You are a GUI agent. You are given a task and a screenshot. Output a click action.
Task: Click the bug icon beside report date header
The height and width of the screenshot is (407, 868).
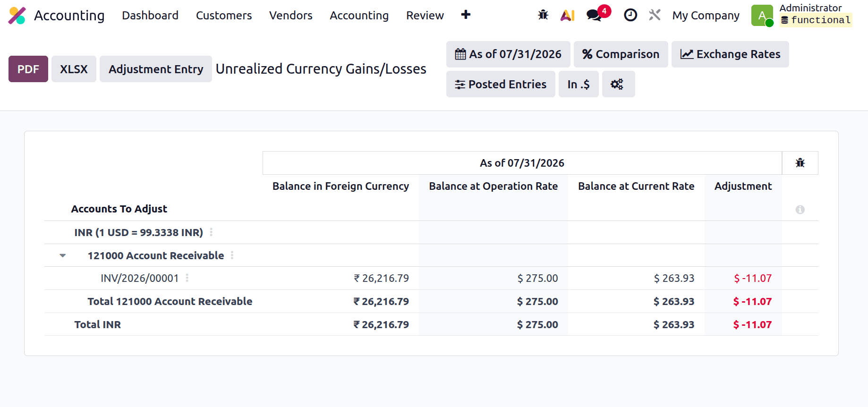coord(800,163)
